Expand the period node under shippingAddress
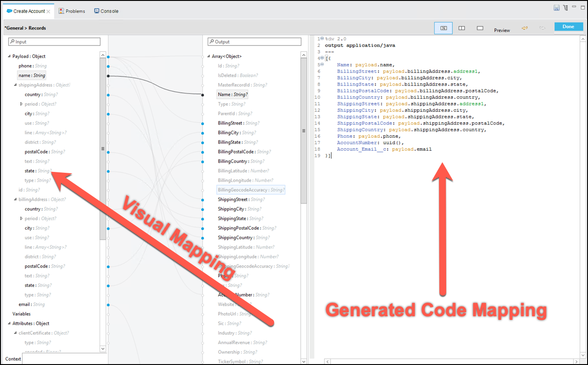Screen dimensions: 588x365 tap(21, 104)
